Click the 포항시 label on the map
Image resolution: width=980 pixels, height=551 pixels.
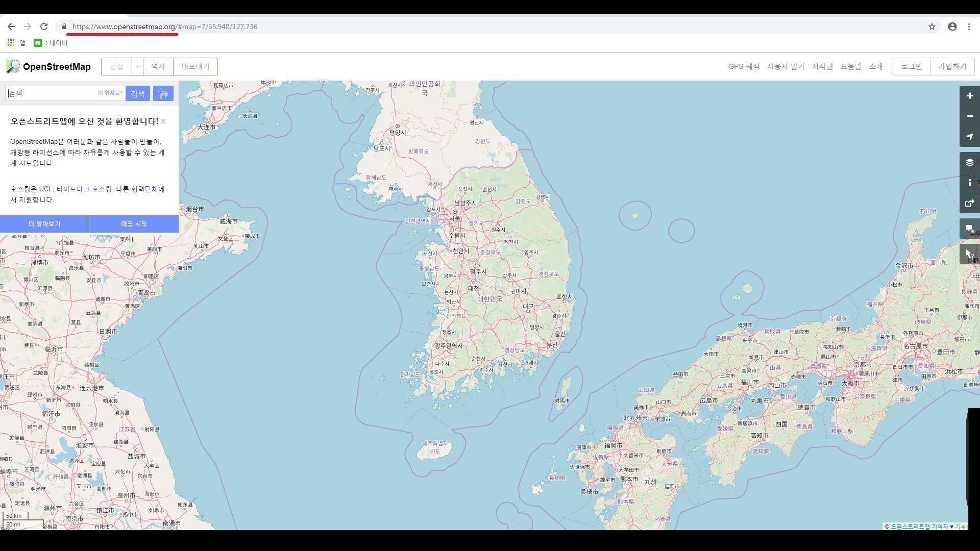point(565,297)
